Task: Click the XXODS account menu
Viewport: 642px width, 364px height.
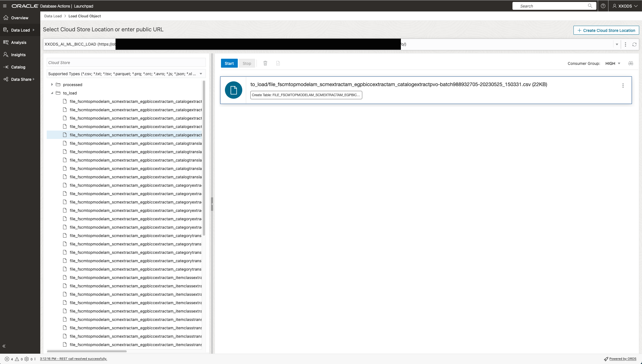Action: pos(625,6)
